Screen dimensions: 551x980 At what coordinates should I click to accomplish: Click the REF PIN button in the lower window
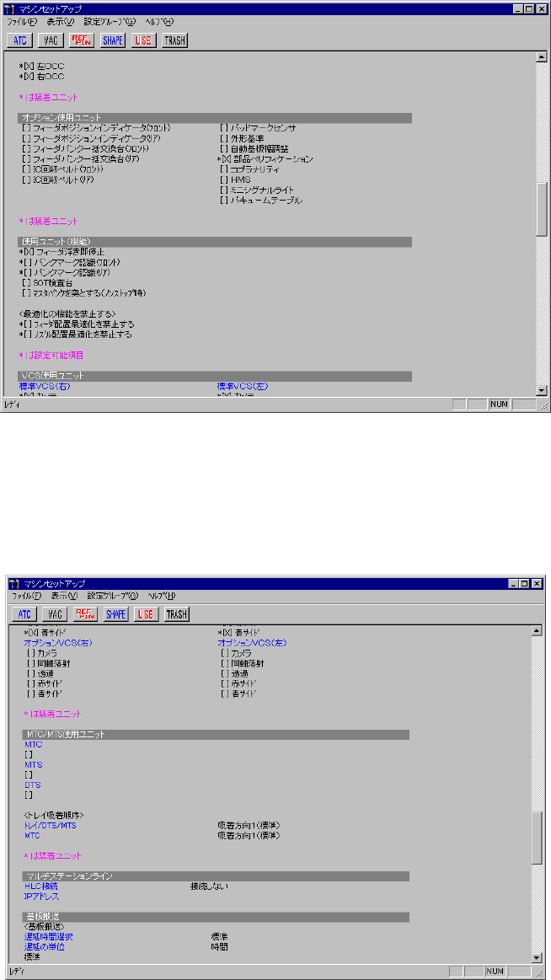click(x=86, y=614)
